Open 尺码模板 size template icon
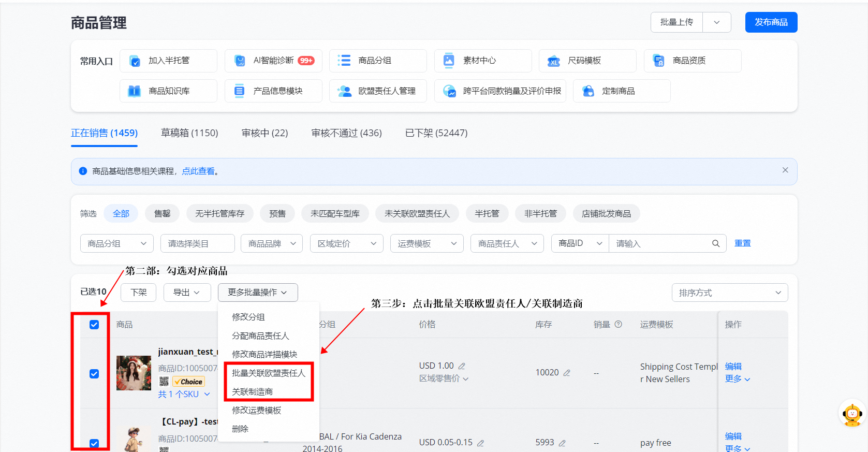The width and height of the screenshot is (868, 452). click(x=554, y=61)
